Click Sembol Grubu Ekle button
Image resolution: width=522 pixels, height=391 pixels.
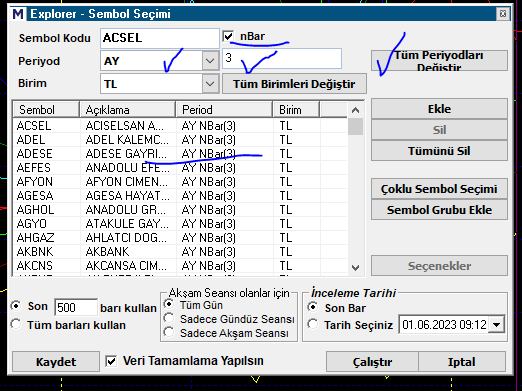439,210
